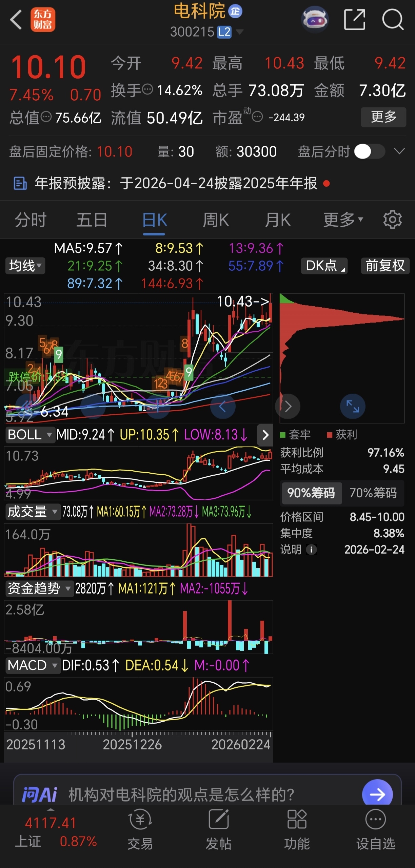Screen dimensions: 415x868
Task: Open the search magnifier icon
Action: tap(393, 20)
